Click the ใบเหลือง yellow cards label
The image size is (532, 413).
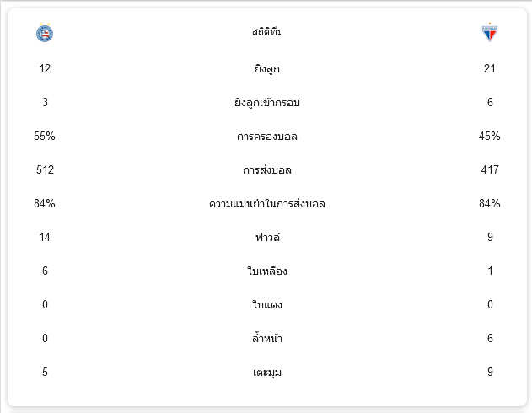point(267,271)
